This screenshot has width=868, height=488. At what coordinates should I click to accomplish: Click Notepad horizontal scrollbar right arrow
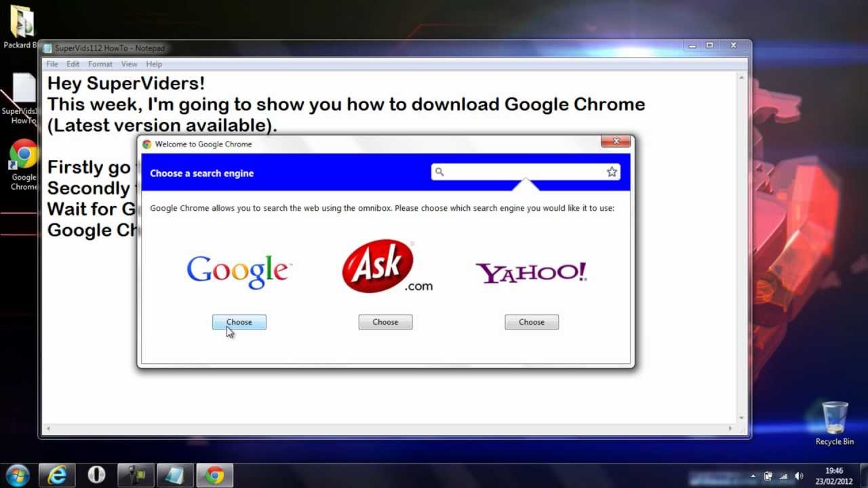click(x=730, y=428)
